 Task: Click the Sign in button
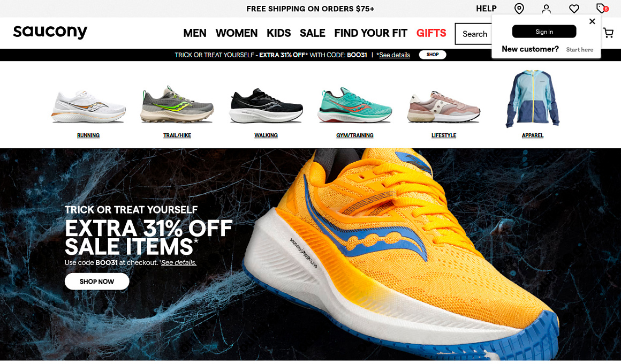tap(544, 32)
